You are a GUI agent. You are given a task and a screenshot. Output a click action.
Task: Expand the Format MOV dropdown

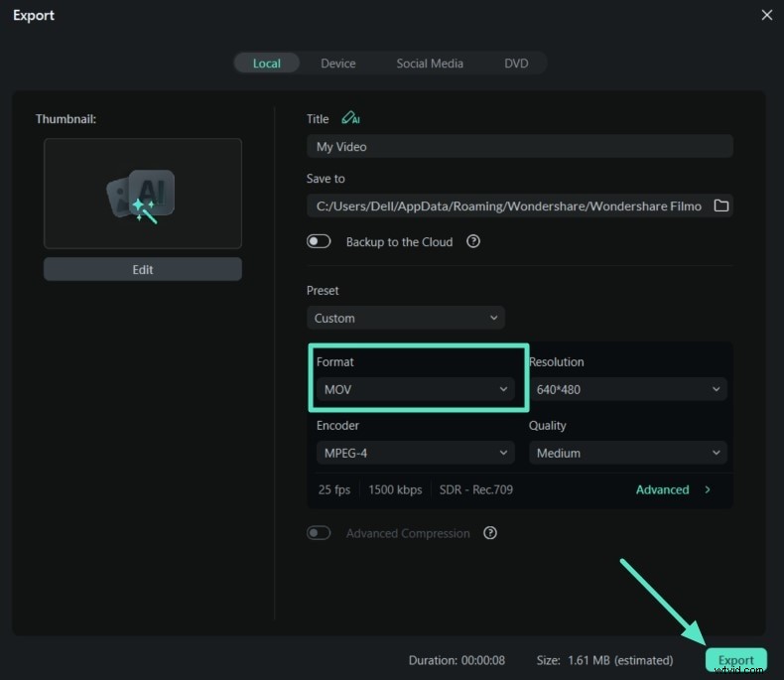coord(416,390)
